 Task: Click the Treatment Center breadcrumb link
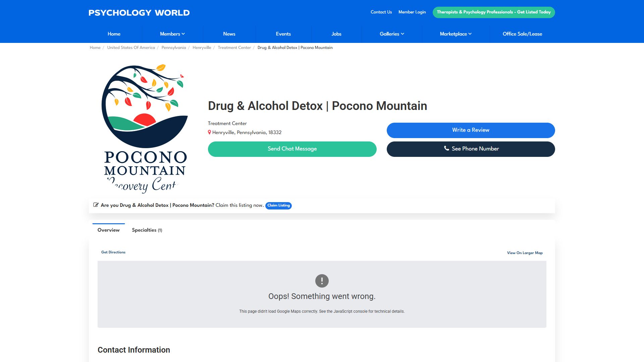pyautogui.click(x=234, y=48)
